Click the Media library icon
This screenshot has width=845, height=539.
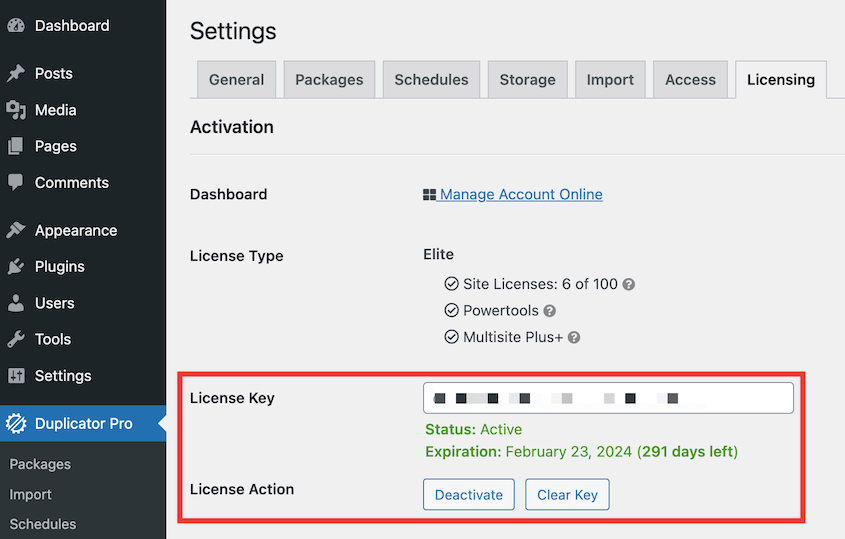16,110
